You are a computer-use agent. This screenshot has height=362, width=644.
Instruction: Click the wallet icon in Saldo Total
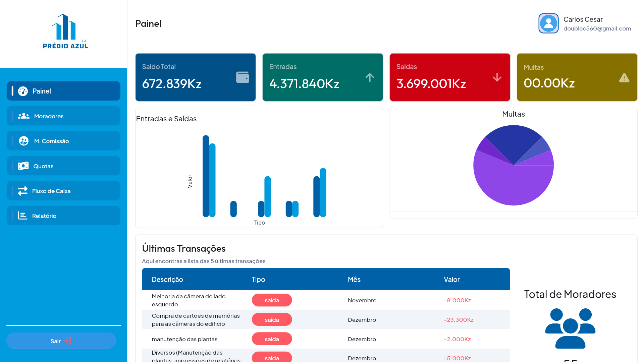click(243, 77)
